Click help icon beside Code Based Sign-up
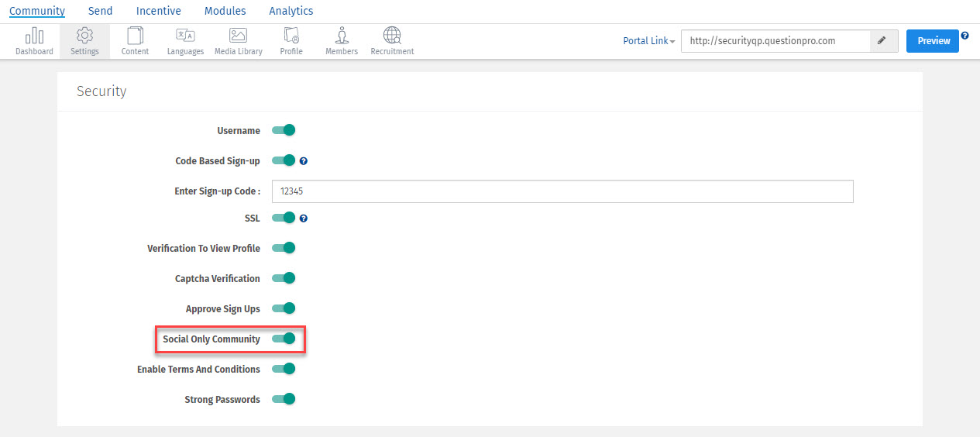 tap(304, 161)
